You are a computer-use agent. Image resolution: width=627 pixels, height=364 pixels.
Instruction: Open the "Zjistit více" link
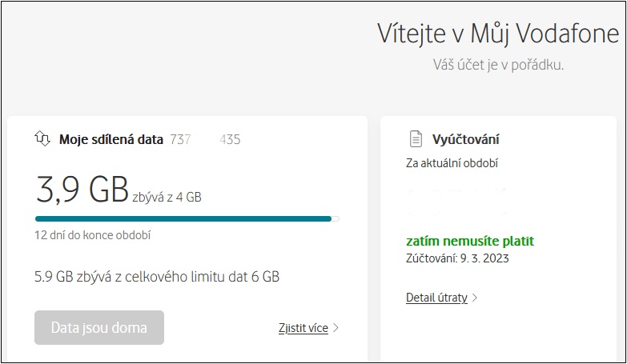click(x=302, y=328)
